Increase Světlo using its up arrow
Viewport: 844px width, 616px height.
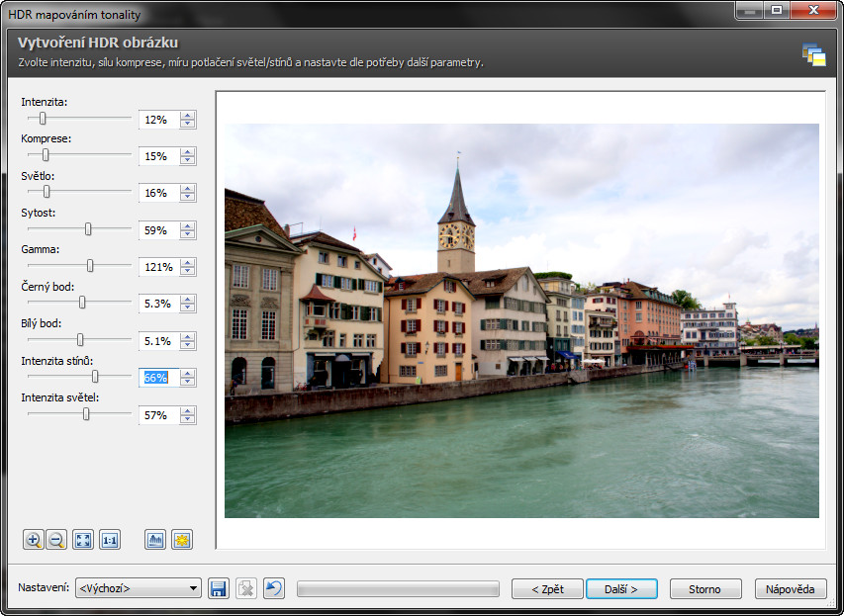(x=188, y=188)
